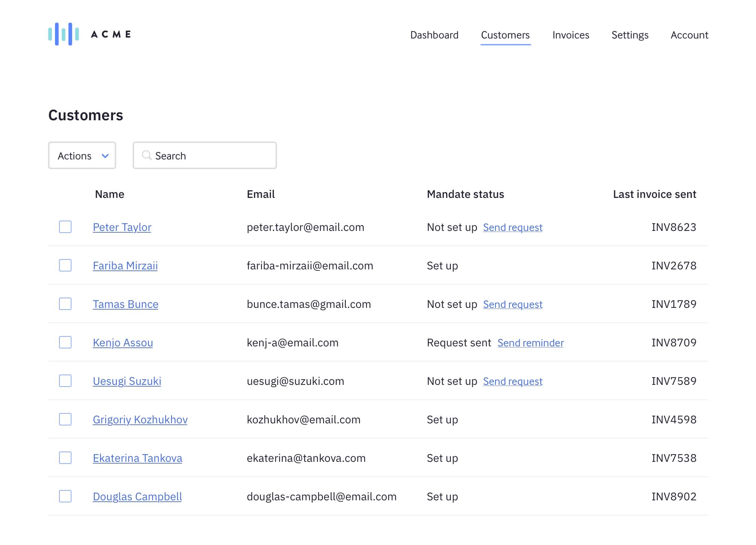Send reminder to Kenjo Assou
The image size is (756, 545).
point(530,343)
